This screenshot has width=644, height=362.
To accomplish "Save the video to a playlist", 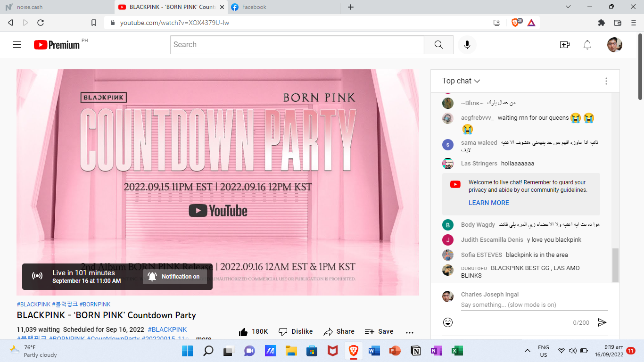I will point(379,331).
